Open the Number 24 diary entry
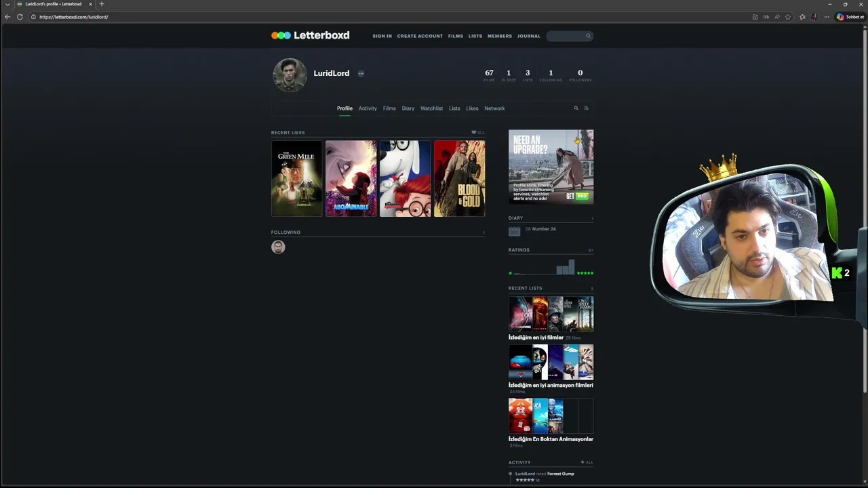 click(x=544, y=229)
